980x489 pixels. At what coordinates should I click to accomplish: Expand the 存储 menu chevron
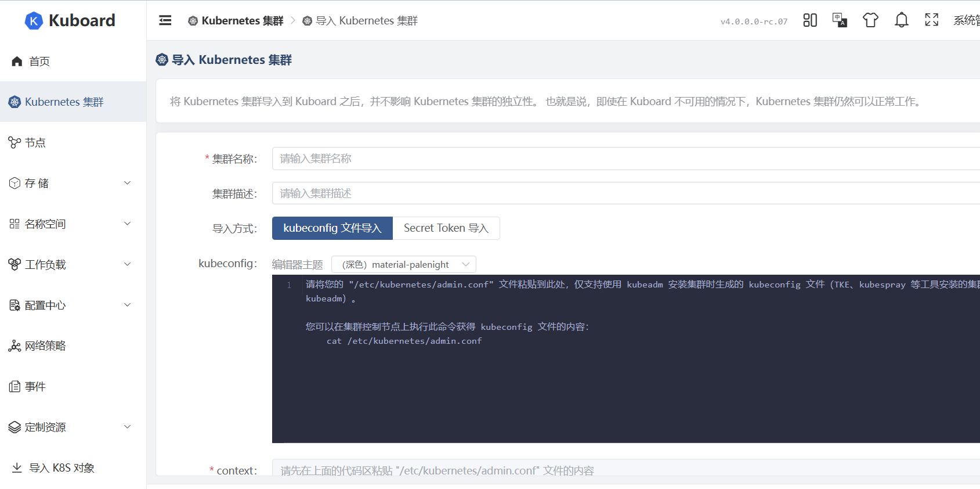point(128,183)
